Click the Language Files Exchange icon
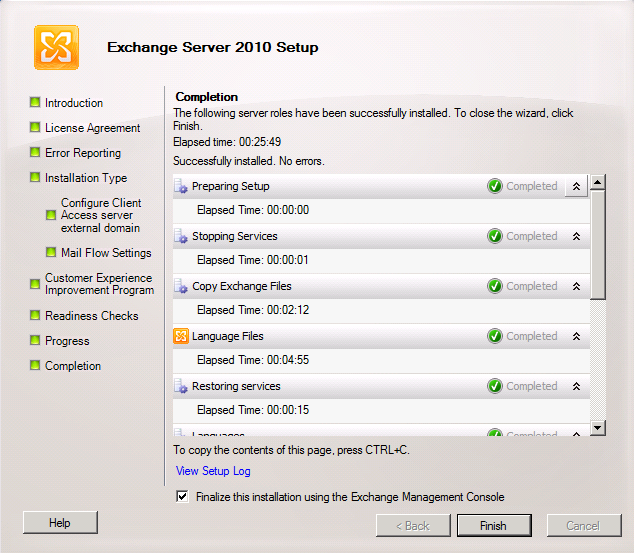This screenshot has width=634, height=553. (181, 336)
